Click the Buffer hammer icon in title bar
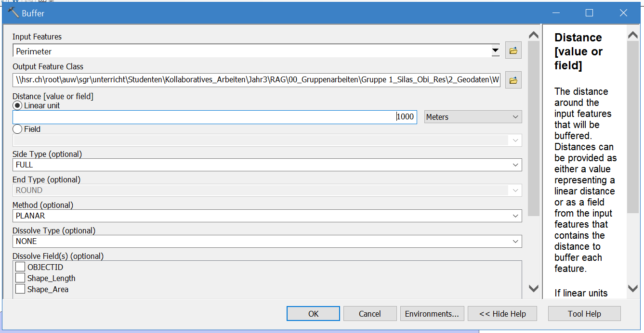The height and width of the screenshot is (333, 644). click(13, 13)
